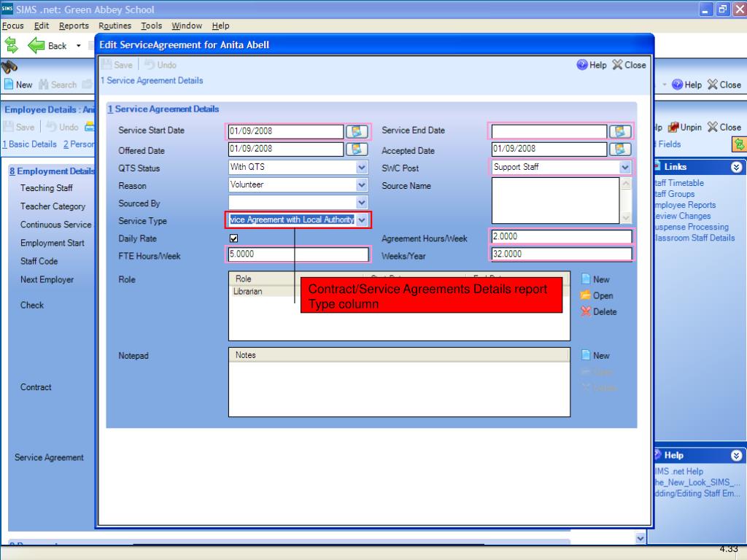Image resolution: width=747 pixels, height=560 pixels.
Task: Click Close in the main window toolbar
Action: (x=724, y=85)
